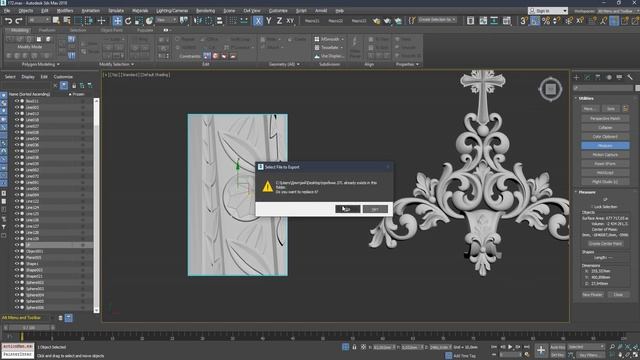This screenshot has width=640, height=360.
Task: Collapse the Measure rollout
Action: click(586, 192)
